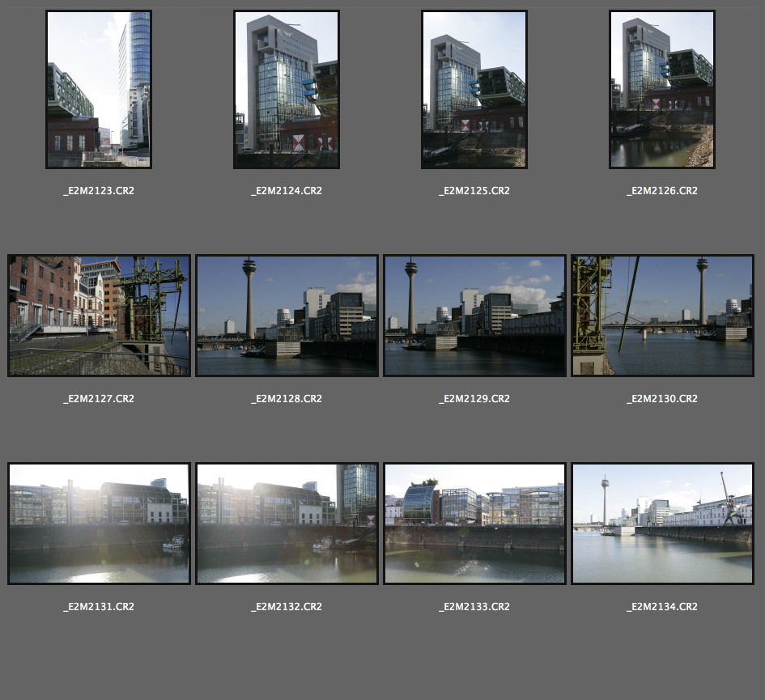The width and height of the screenshot is (765, 700).
Task: Select the bright _E2M2134.CR2 harbor thumbnail
Action: [x=662, y=524]
